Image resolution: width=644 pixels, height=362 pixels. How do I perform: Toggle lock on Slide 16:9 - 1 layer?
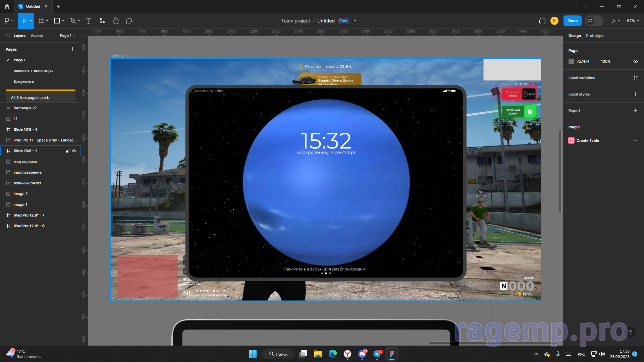click(67, 151)
